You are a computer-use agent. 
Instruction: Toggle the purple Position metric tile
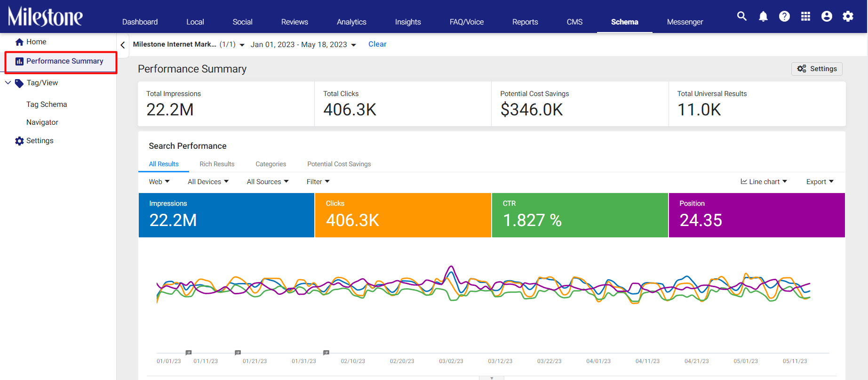point(757,215)
